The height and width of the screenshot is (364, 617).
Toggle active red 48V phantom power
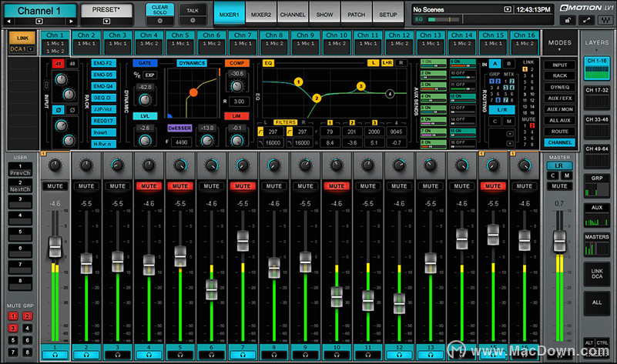[58, 63]
